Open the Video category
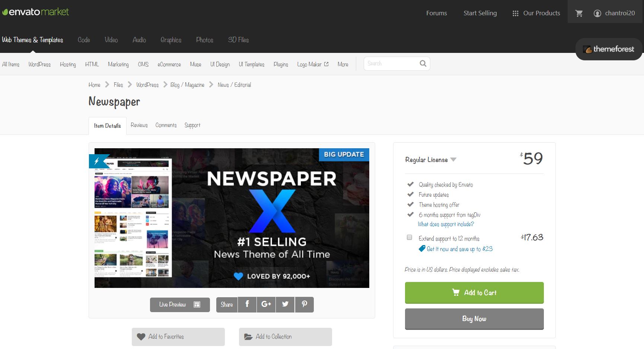 [x=111, y=40]
